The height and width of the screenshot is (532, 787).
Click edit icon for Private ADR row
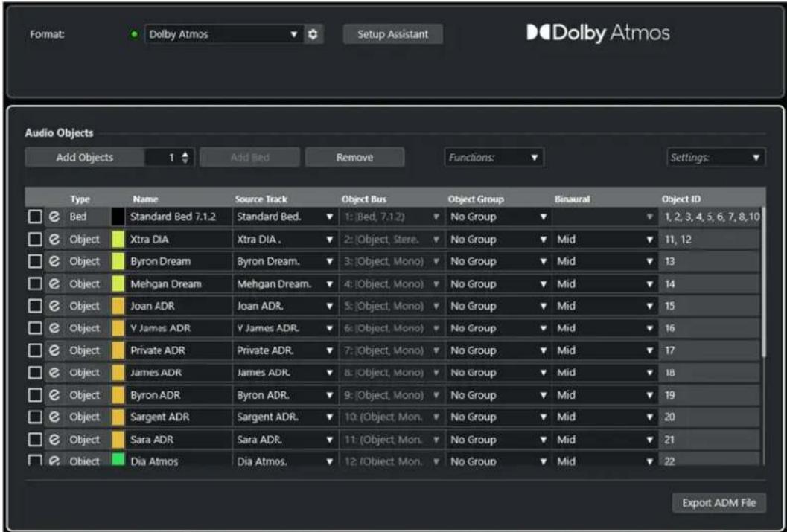54,350
